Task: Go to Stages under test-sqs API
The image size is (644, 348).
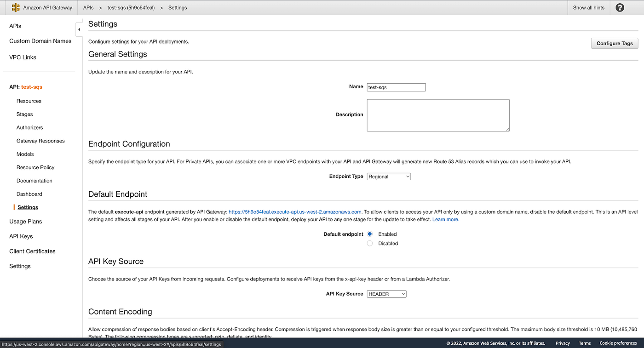Action: 25,114
